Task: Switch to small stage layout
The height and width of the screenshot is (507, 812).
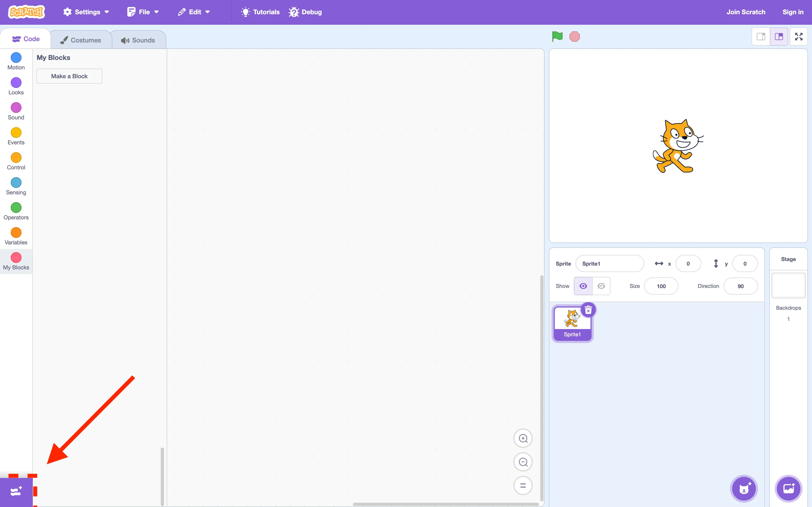Action: 761,37
